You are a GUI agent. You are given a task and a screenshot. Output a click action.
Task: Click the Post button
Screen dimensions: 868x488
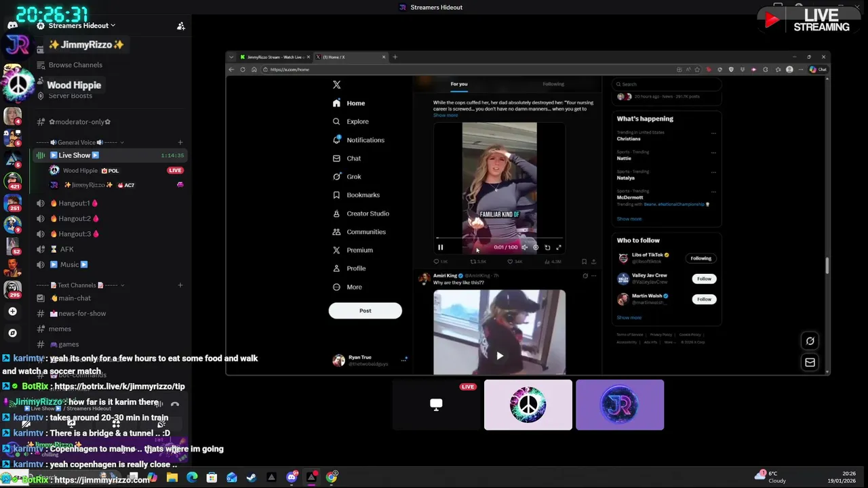365,310
